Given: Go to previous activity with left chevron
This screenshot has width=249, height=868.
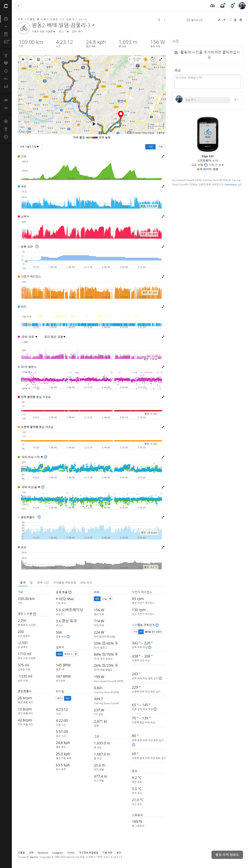Looking at the screenshot, I should pos(159,20).
